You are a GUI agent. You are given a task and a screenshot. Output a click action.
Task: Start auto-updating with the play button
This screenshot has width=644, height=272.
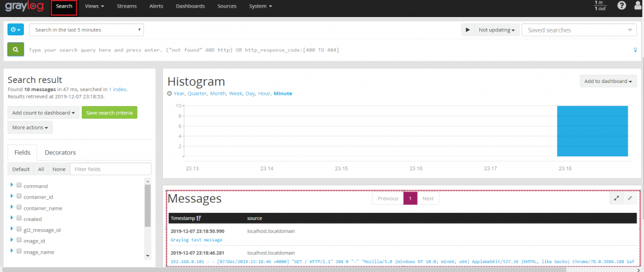468,30
